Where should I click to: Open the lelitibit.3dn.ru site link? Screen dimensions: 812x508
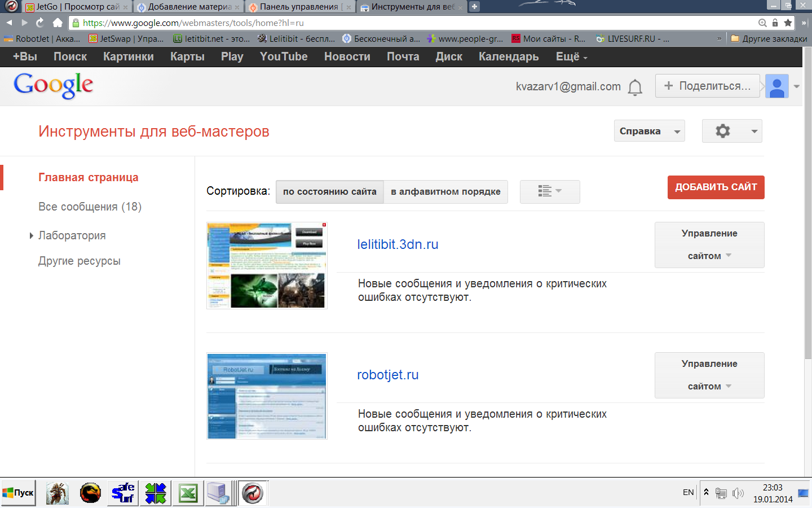pos(398,244)
